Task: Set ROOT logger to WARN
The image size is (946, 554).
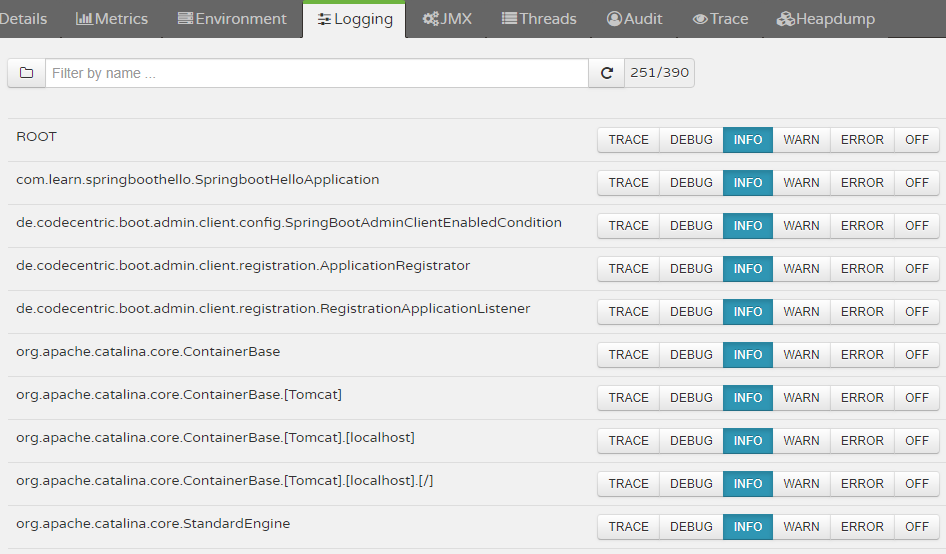Action: click(801, 140)
